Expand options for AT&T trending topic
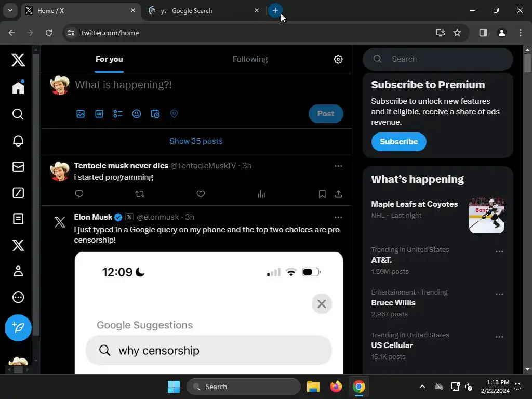532x399 pixels. pyautogui.click(x=499, y=252)
